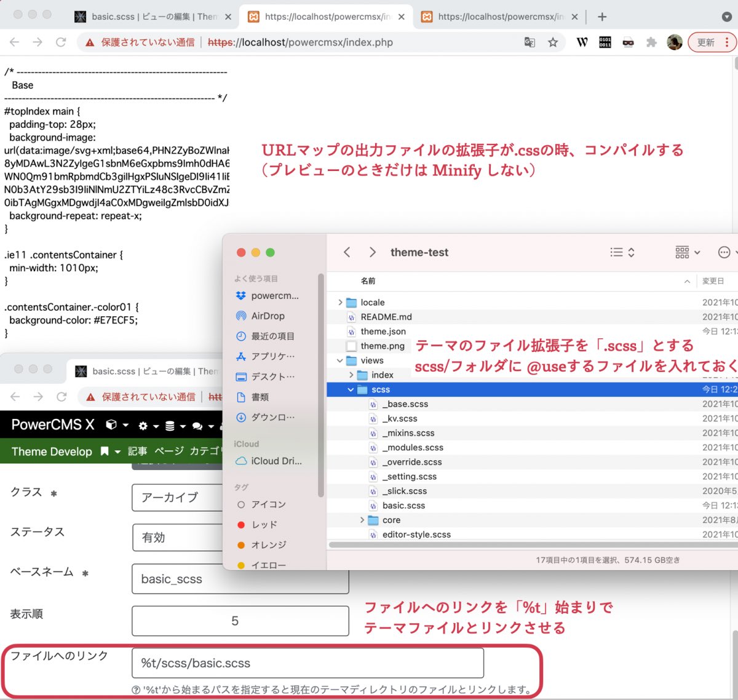Open the tab search dropdown arrow
Screen dimensions: 738x700
pyautogui.click(x=726, y=17)
